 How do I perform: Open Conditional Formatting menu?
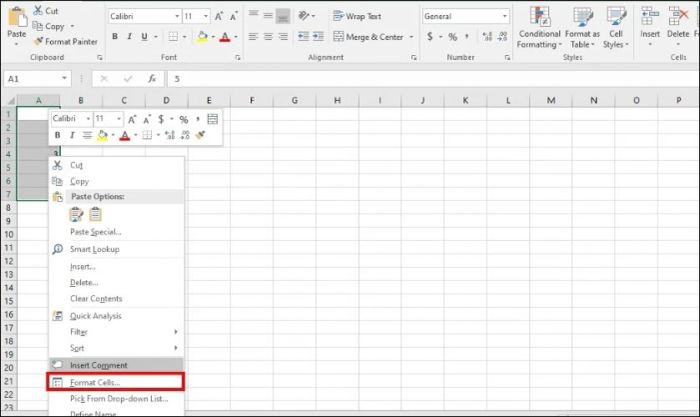(539, 27)
